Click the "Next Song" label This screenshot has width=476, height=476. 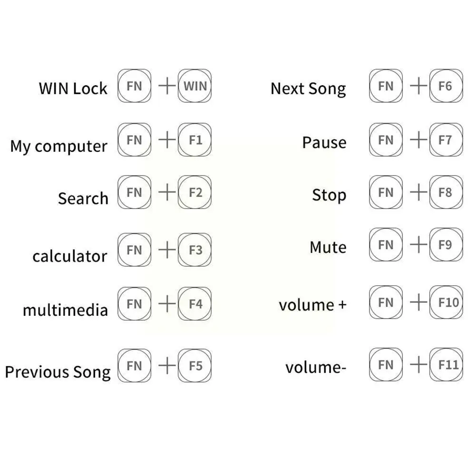pos(308,89)
